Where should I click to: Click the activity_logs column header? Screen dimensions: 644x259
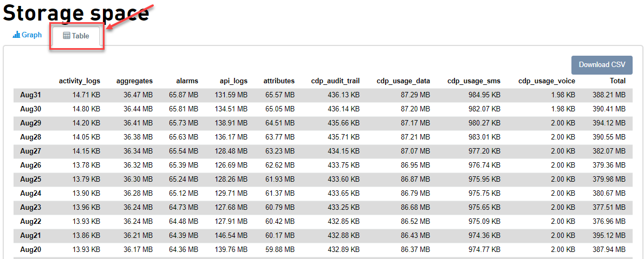(x=79, y=81)
